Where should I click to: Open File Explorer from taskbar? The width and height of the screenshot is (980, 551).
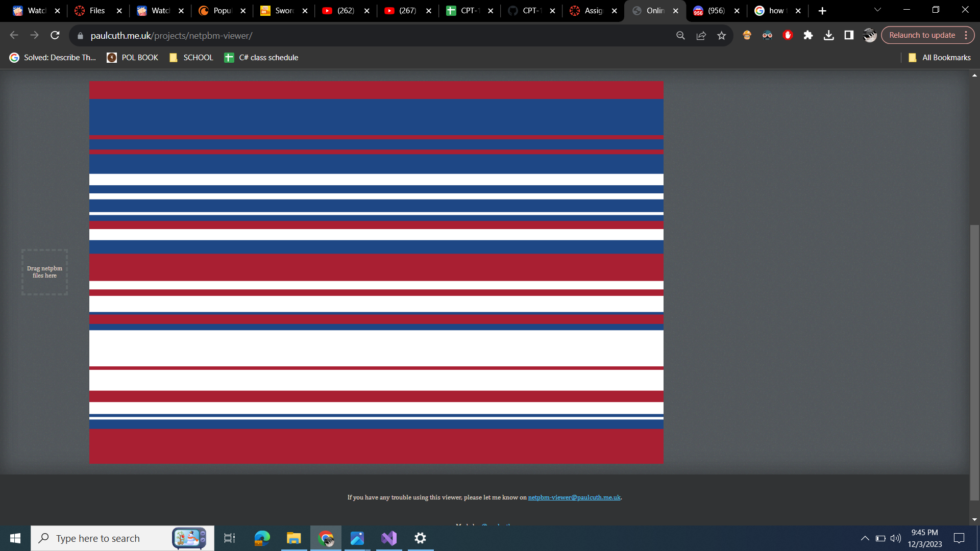[294, 538]
